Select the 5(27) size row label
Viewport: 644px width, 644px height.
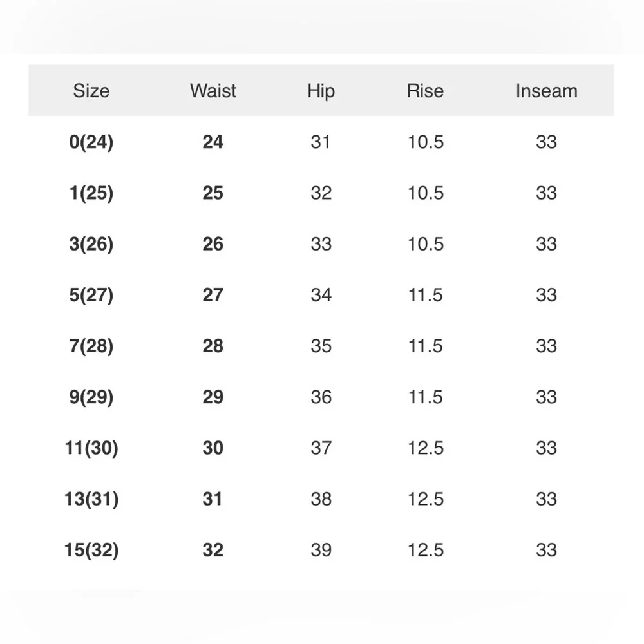point(91,295)
